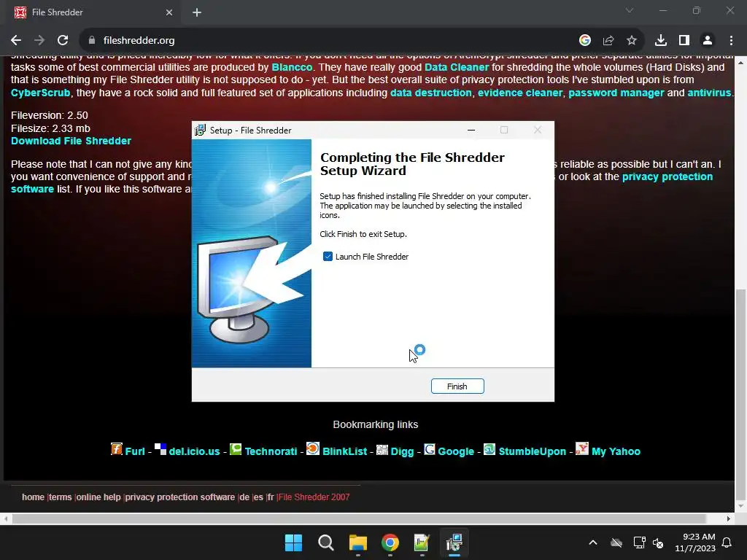Click the Furl bookmarking link
The image size is (747, 560).
coord(135,451)
